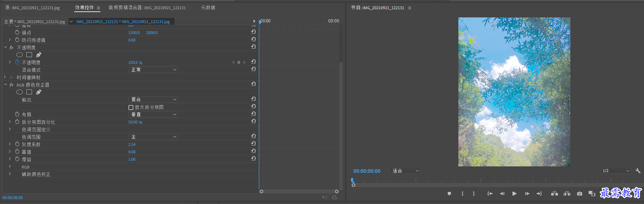Add keyframe diamond for 不透明度

tap(239, 62)
